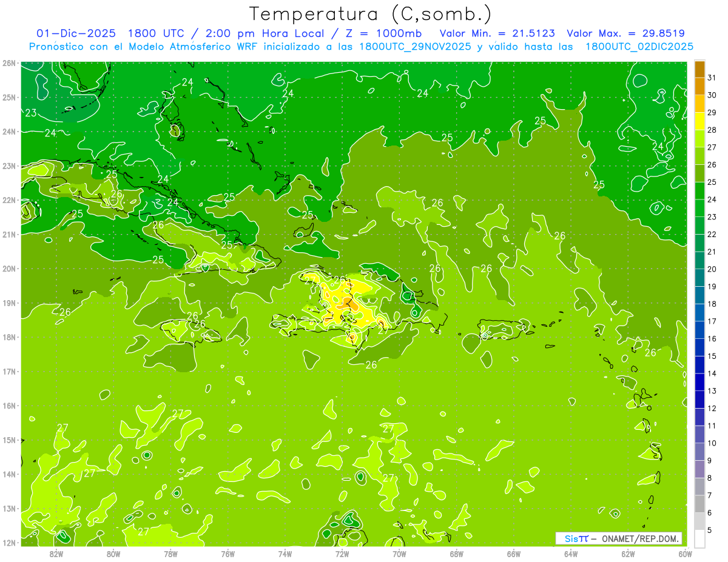Click the orange swatch between 30 and 31
The width and height of the screenshot is (728, 562).
tap(699, 86)
